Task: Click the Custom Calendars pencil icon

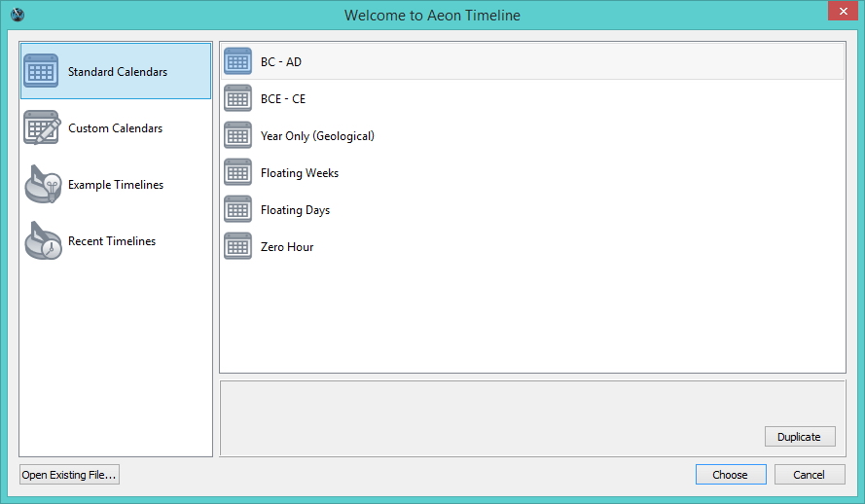Action: [41, 127]
